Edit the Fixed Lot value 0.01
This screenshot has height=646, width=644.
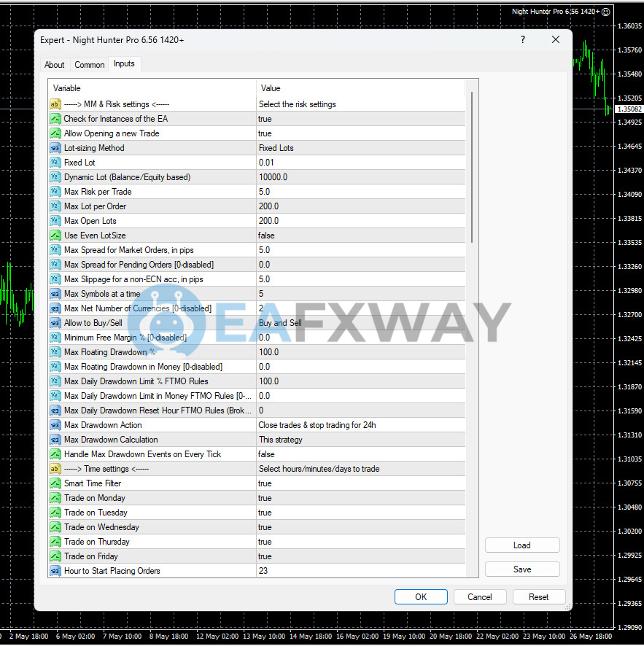pyautogui.click(x=360, y=163)
